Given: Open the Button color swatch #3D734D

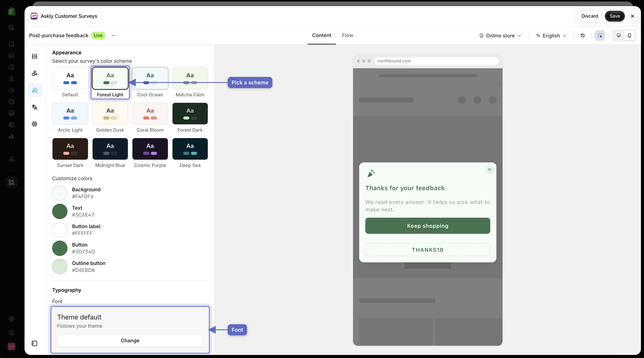Looking at the screenshot, I should click(60, 248).
